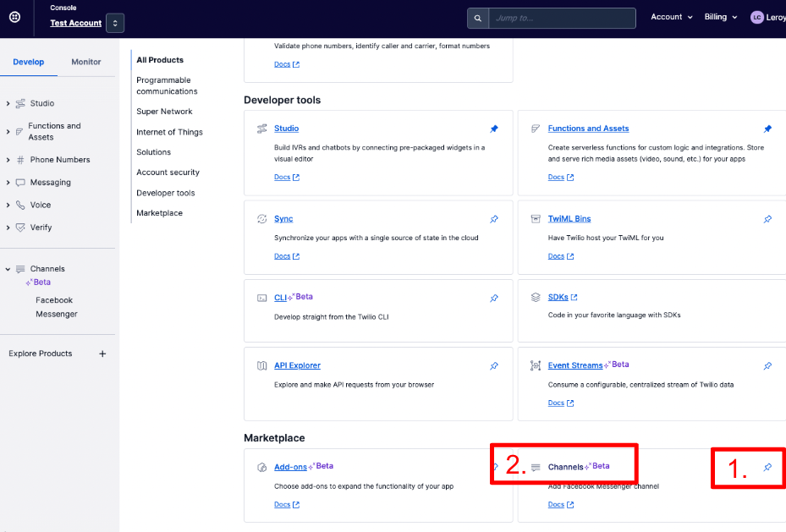
Task: Unpin Studio from the sidebar
Action: point(494,129)
